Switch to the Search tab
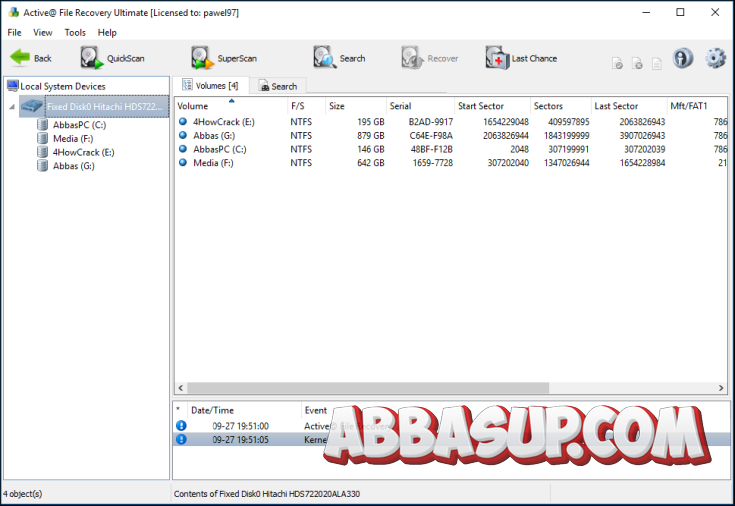735x506 pixels. point(278,86)
